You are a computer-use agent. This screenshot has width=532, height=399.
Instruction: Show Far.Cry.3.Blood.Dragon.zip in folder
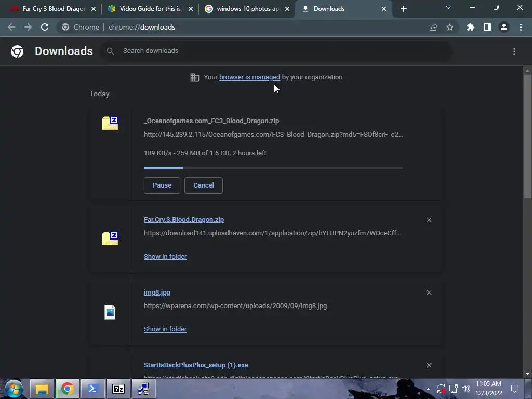165,257
